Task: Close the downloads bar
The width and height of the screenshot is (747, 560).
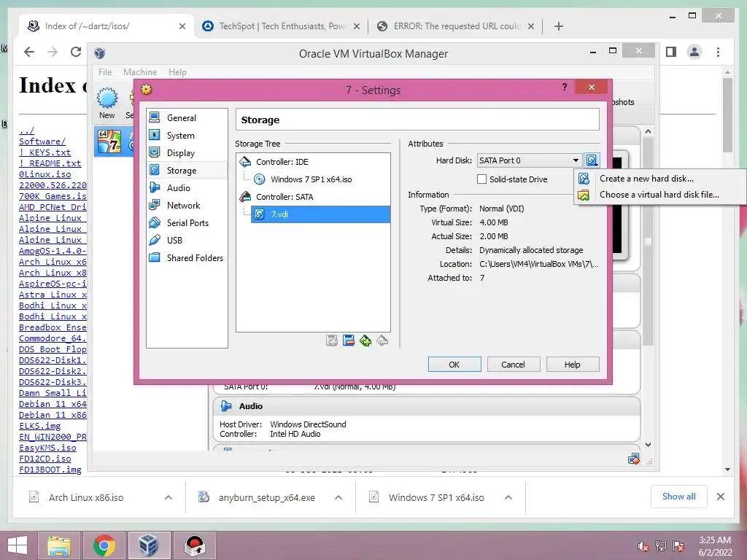Action: coord(721,497)
